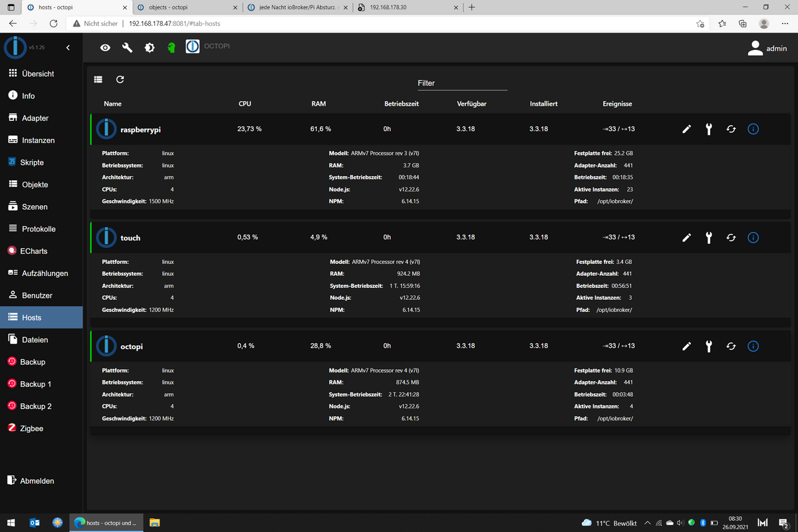Open the Windows Start menu
The image size is (798, 532).
pos(12,523)
